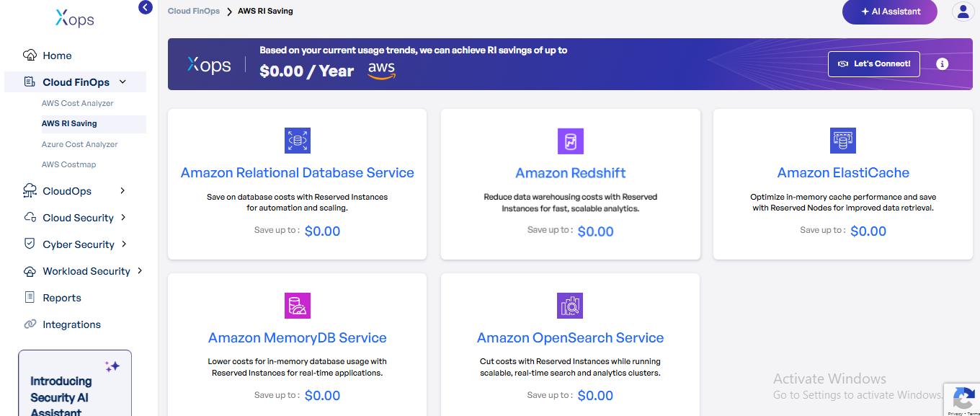980x416 pixels.
Task: Click the Amazon Relational Database Service icon
Action: tap(297, 141)
